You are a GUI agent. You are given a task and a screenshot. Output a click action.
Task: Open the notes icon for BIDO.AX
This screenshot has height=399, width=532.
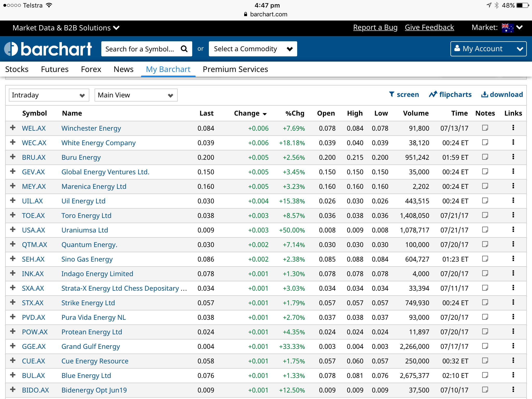tap(485, 390)
